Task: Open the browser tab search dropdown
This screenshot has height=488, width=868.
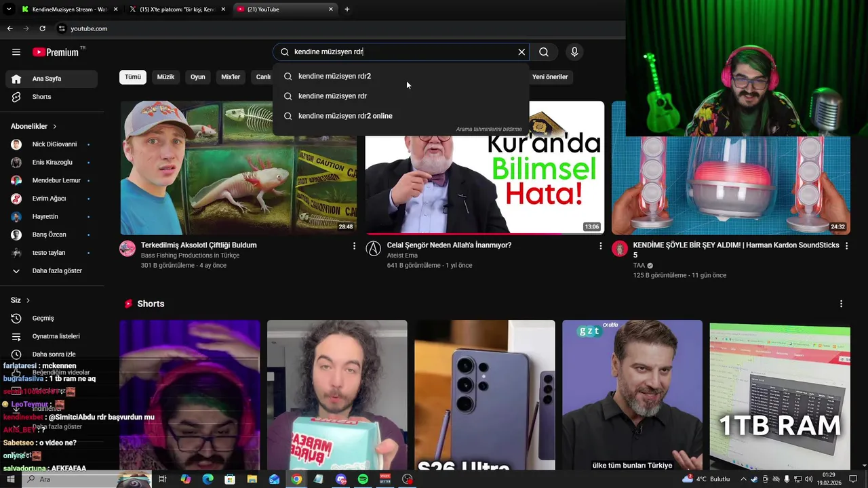Action: click(x=9, y=9)
